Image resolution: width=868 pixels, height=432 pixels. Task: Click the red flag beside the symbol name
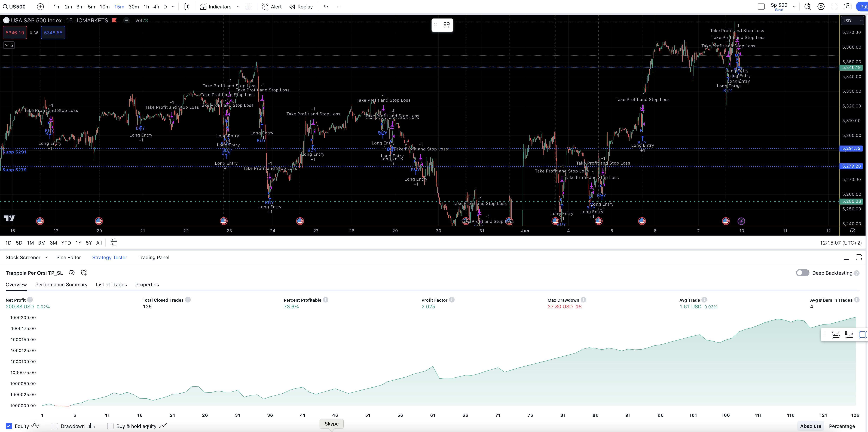pos(115,20)
